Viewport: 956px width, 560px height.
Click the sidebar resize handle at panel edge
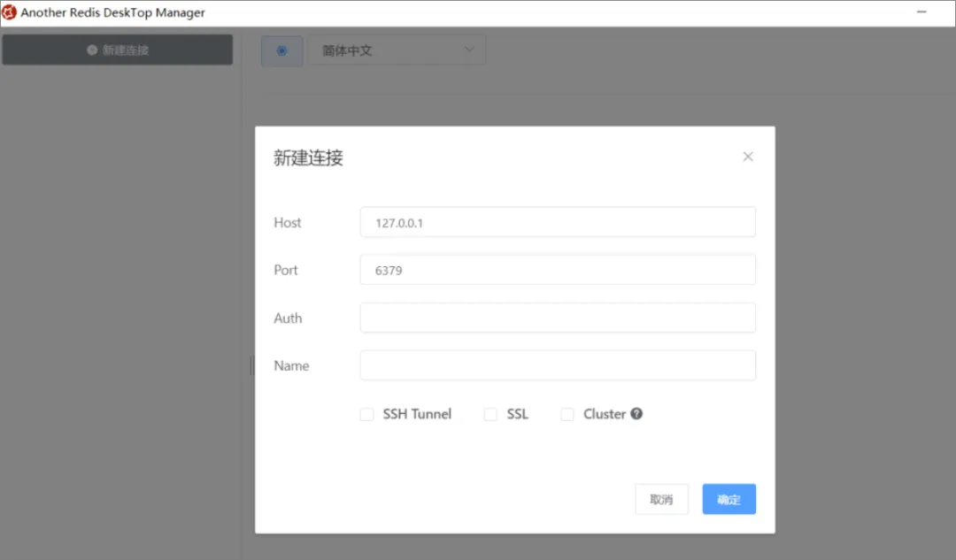click(251, 365)
